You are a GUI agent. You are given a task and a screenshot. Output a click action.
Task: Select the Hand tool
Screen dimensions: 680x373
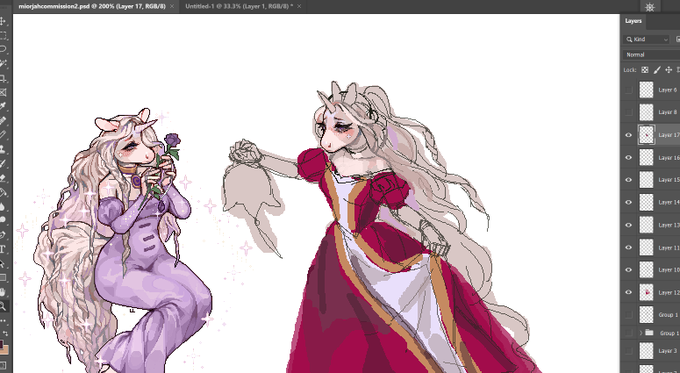coord(3,292)
